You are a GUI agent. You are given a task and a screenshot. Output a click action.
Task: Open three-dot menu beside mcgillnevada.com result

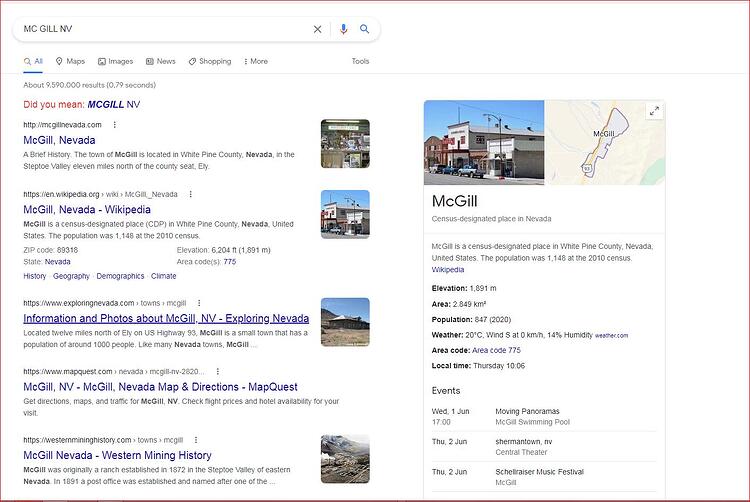[114, 125]
